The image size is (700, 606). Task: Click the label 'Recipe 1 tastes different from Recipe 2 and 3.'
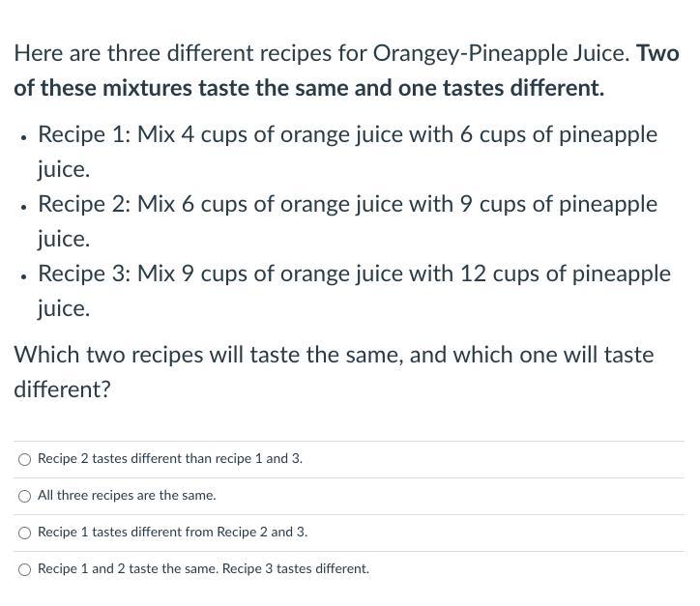pyautogui.click(x=173, y=532)
